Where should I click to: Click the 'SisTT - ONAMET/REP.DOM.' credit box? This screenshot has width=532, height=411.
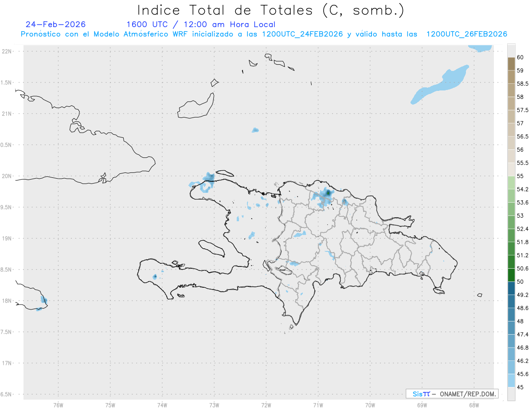452,394
